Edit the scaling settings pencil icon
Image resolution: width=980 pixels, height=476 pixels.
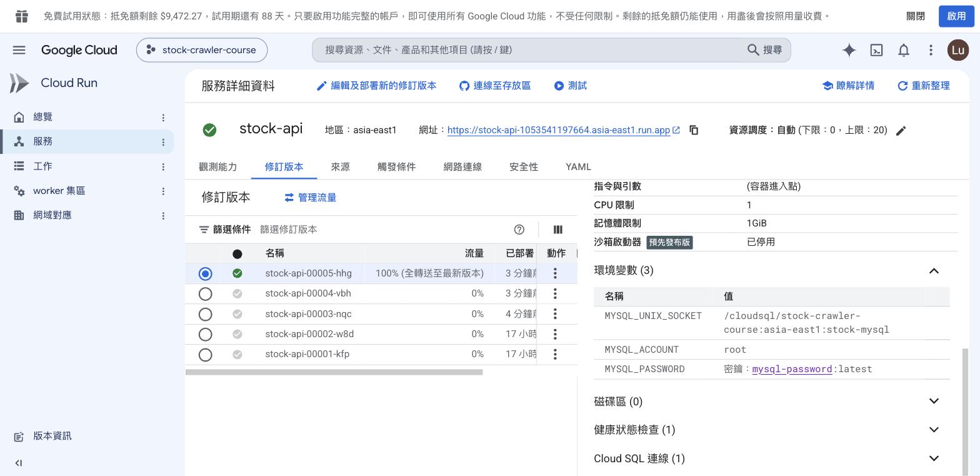click(x=901, y=131)
